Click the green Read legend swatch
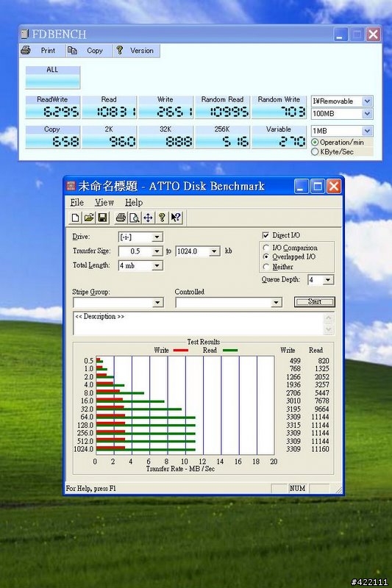 pos(230,351)
